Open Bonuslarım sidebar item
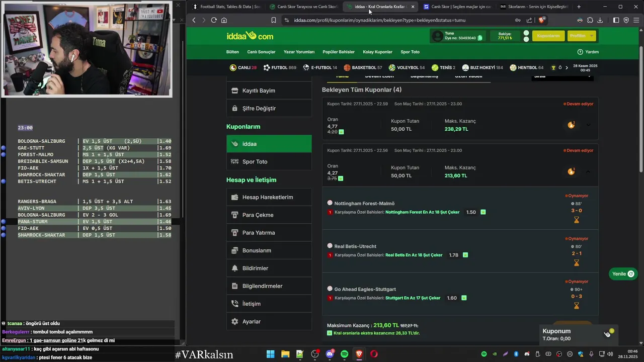Screen dimensions: 644x362 [269, 250]
